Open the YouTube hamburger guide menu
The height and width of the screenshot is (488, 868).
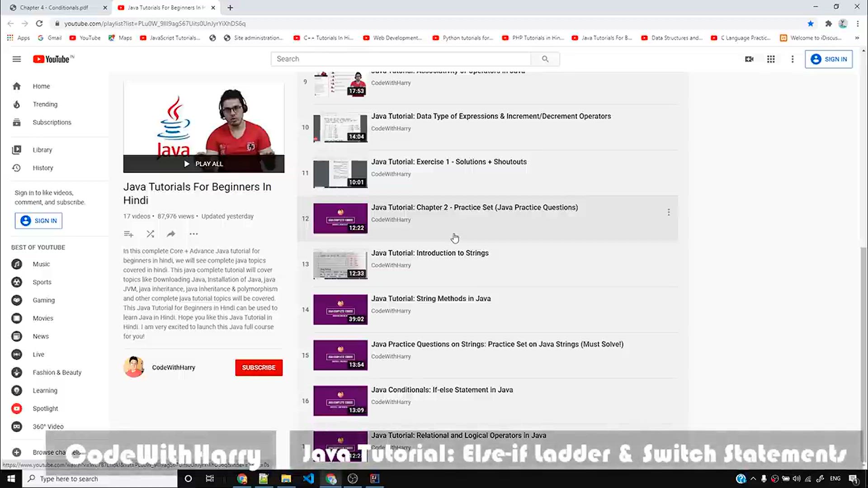point(17,59)
